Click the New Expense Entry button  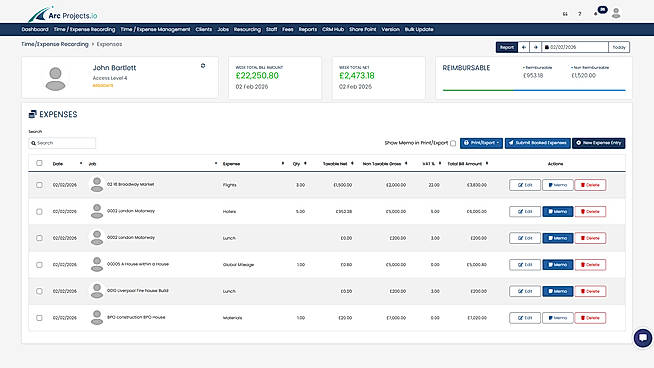click(x=599, y=143)
